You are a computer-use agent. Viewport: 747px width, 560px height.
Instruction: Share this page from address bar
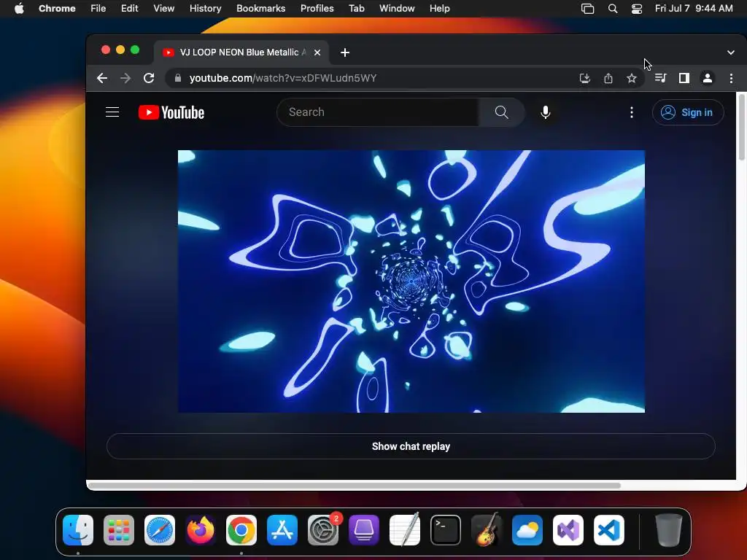tap(608, 78)
